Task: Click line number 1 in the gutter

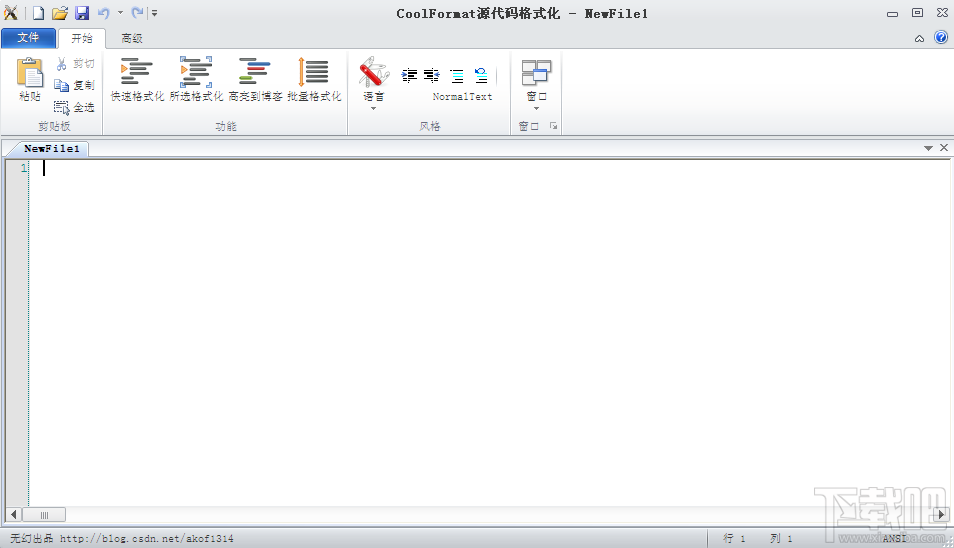Action: click(x=24, y=168)
